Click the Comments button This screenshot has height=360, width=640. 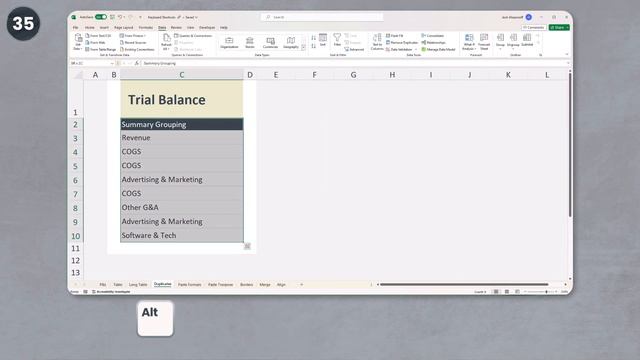(533, 27)
